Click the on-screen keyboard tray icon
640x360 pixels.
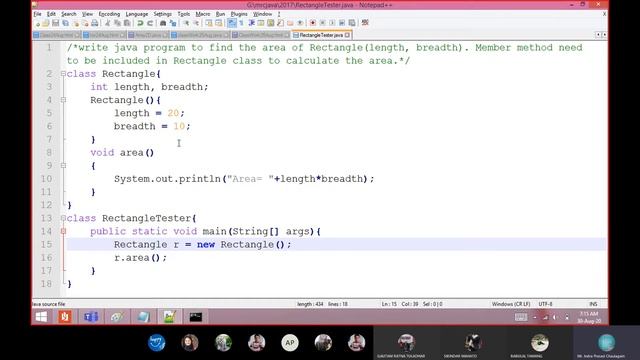coord(521,317)
